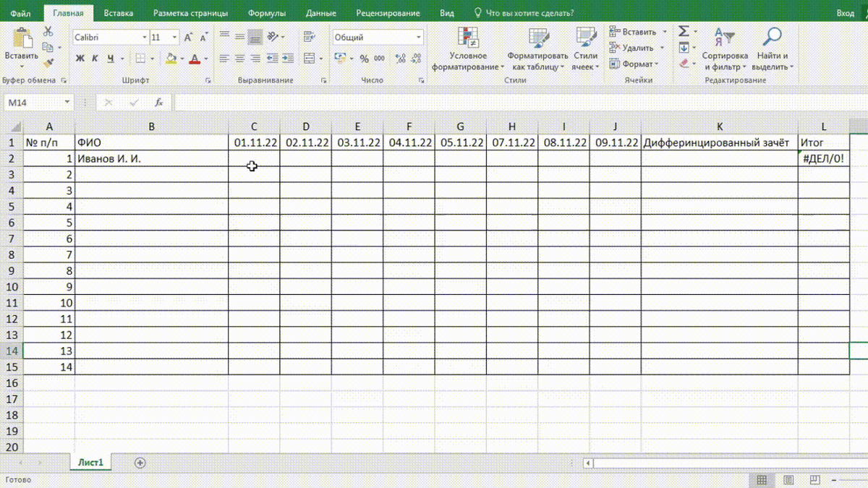The height and width of the screenshot is (488, 868).
Task: Click Decrease Decimal icon
Action: point(415,59)
